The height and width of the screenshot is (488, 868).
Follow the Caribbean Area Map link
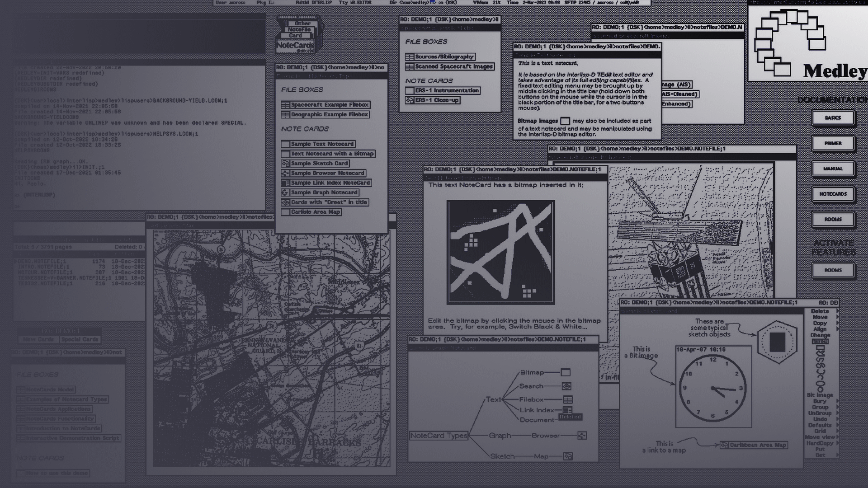pyautogui.click(x=754, y=445)
